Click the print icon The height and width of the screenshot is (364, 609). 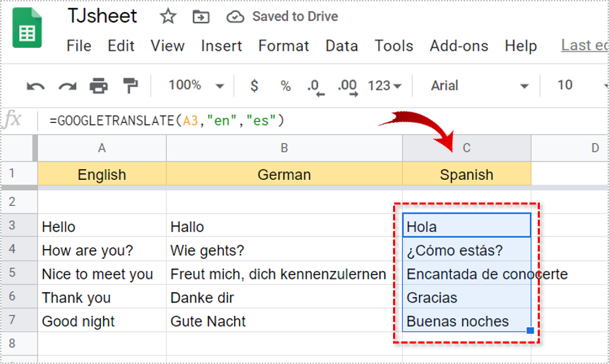[x=99, y=86]
